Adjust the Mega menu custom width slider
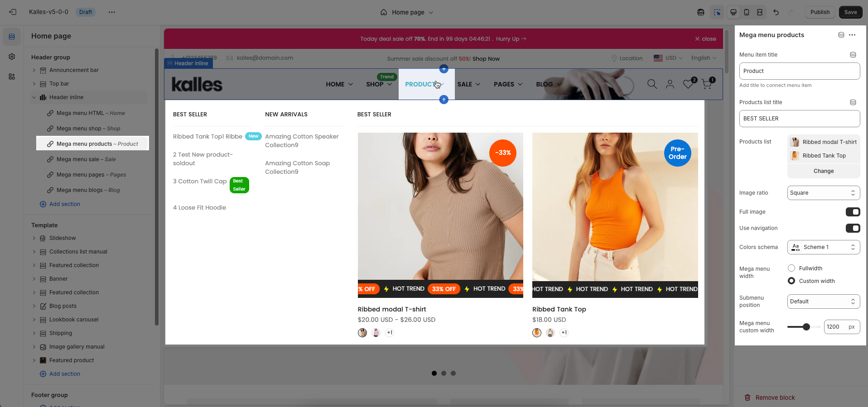The width and height of the screenshot is (868, 407). pos(806,327)
